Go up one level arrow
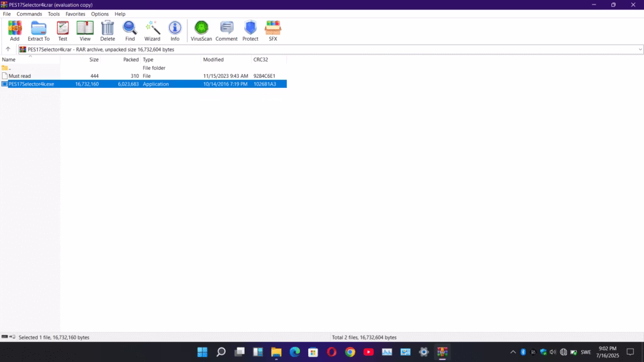The height and width of the screenshot is (362, 644). pos(8,49)
